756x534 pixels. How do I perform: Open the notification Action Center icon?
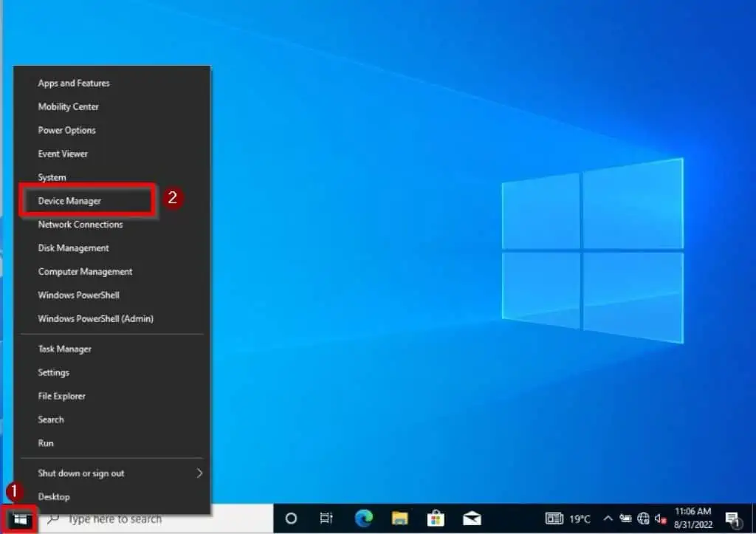point(733,519)
